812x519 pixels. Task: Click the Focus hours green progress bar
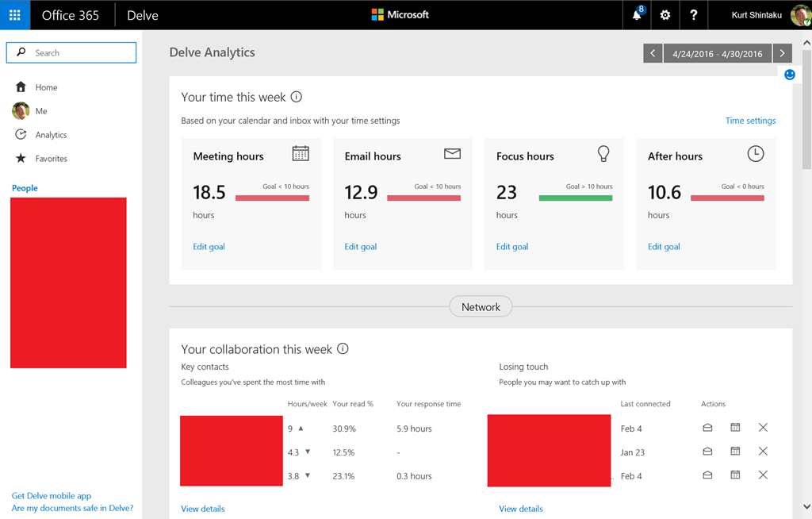tap(576, 196)
